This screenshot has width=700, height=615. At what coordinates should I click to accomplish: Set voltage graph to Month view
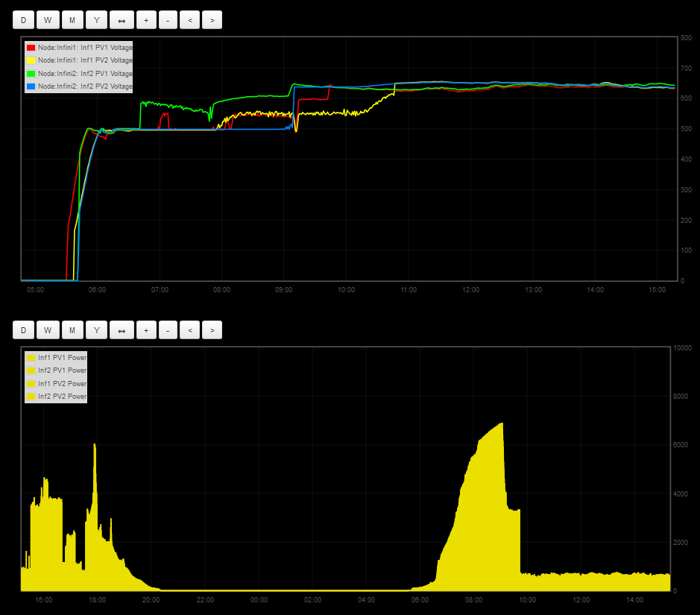(x=72, y=20)
